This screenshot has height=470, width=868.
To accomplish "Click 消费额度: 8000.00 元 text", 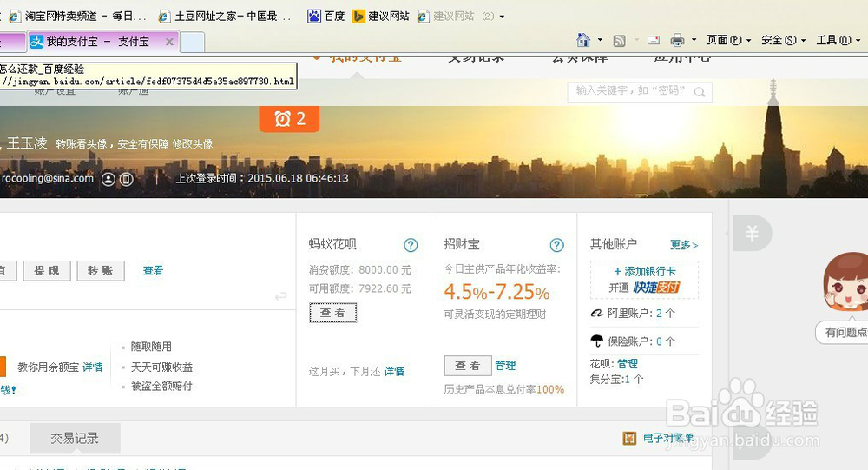I will tap(360, 270).
